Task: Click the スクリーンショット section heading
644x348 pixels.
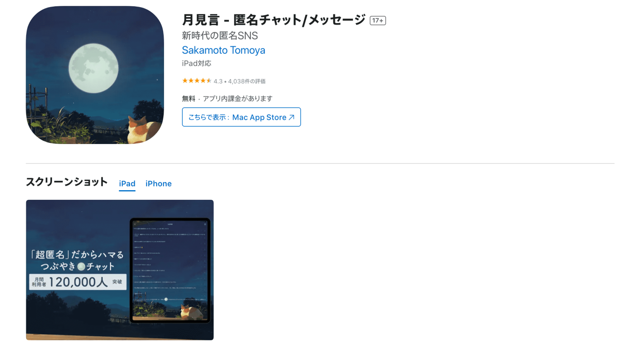Action: (67, 182)
